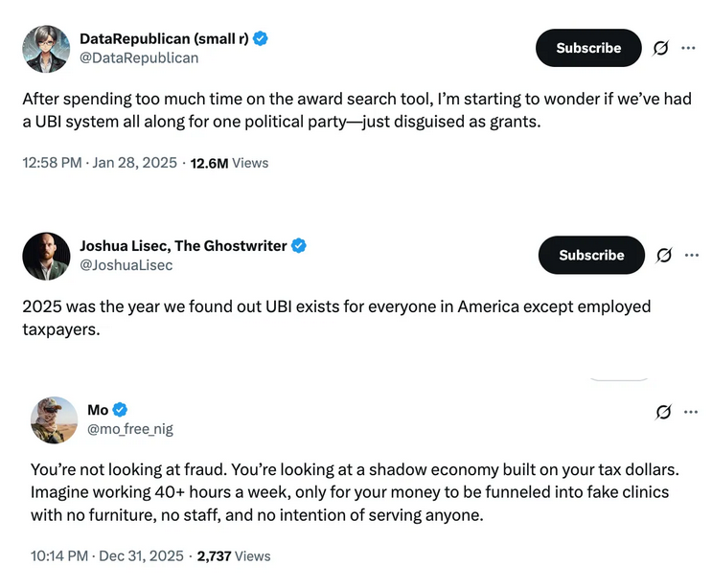Viewport: 712px width, 588px height.
Task: Open the @DataRepublican handle link
Action: point(139,58)
